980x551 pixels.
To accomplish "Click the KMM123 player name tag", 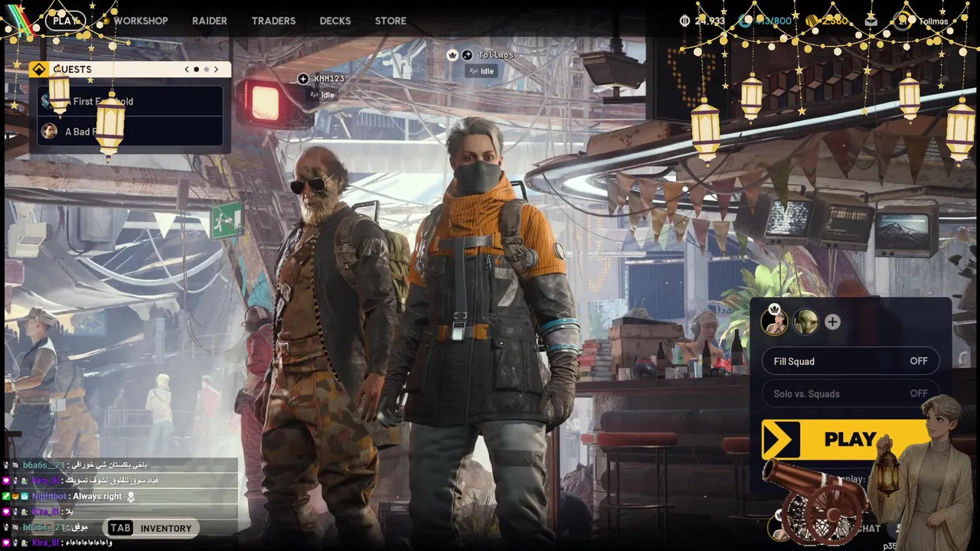I will point(329,79).
